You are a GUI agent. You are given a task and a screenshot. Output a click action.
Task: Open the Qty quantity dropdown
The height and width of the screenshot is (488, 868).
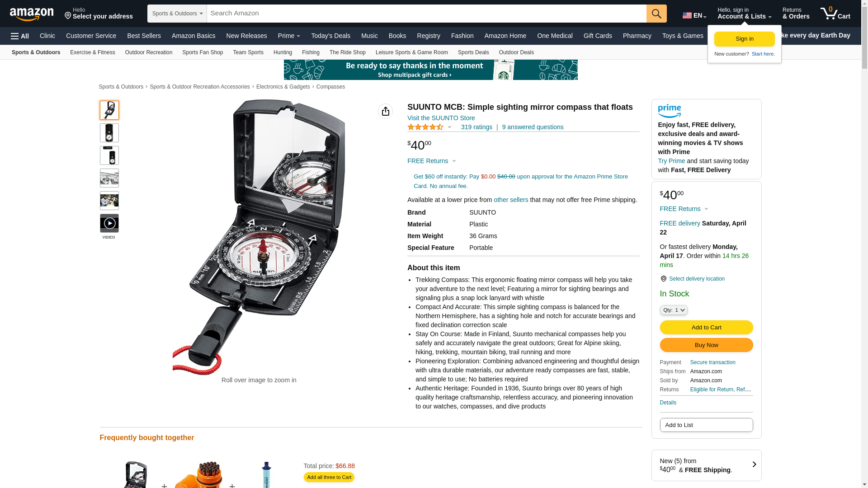673,310
